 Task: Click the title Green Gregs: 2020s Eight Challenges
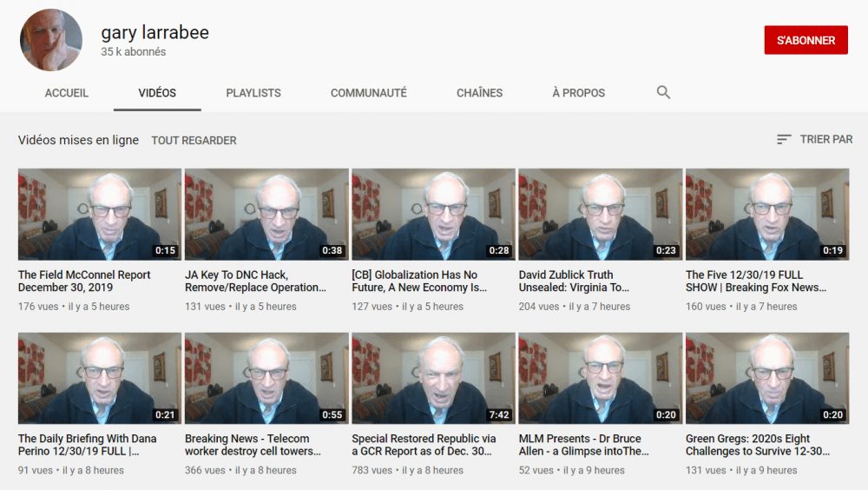(x=758, y=445)
